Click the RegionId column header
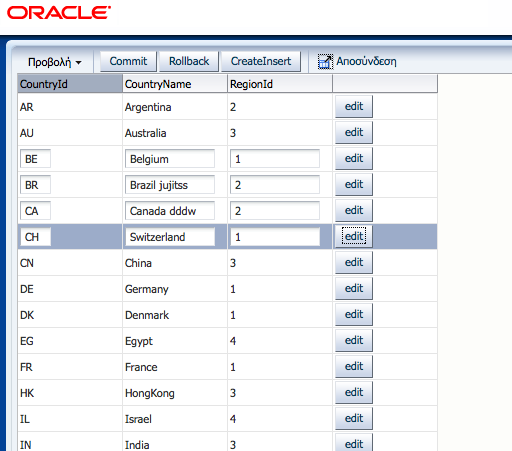 [x=280, y=84]
